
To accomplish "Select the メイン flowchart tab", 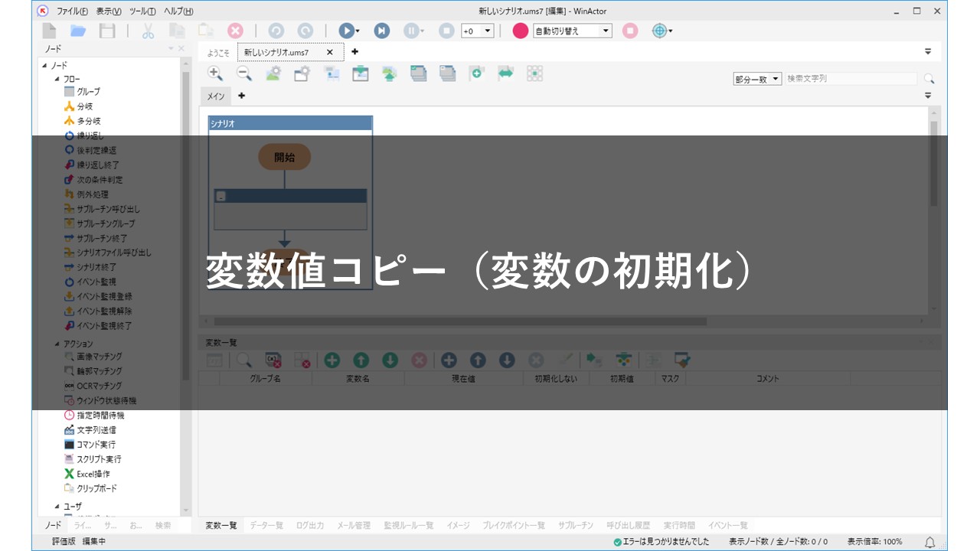I will [x=216, y=96].
